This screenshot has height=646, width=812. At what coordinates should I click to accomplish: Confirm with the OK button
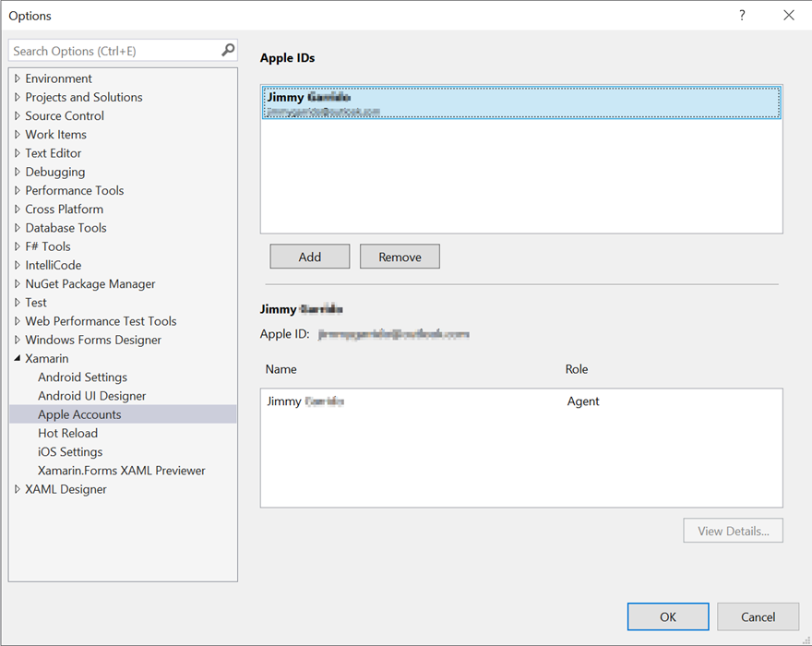(668, 616)
